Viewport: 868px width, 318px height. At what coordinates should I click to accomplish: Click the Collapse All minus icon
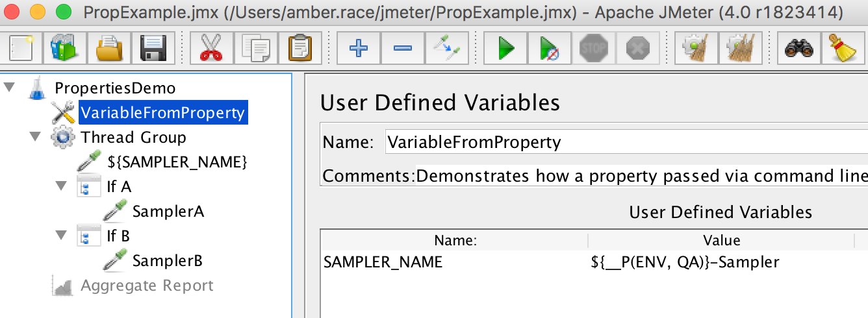(x=403, y=49)
